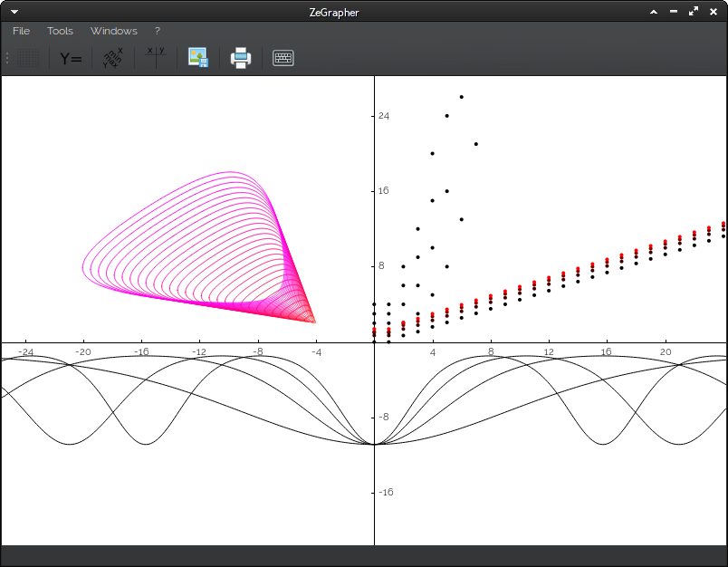Click the 20 axis label

666,352
